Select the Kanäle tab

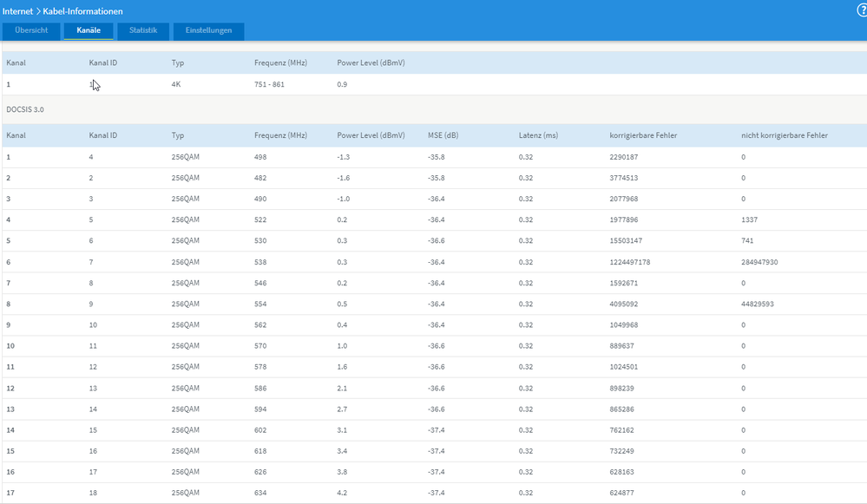[x=89, y=30]
